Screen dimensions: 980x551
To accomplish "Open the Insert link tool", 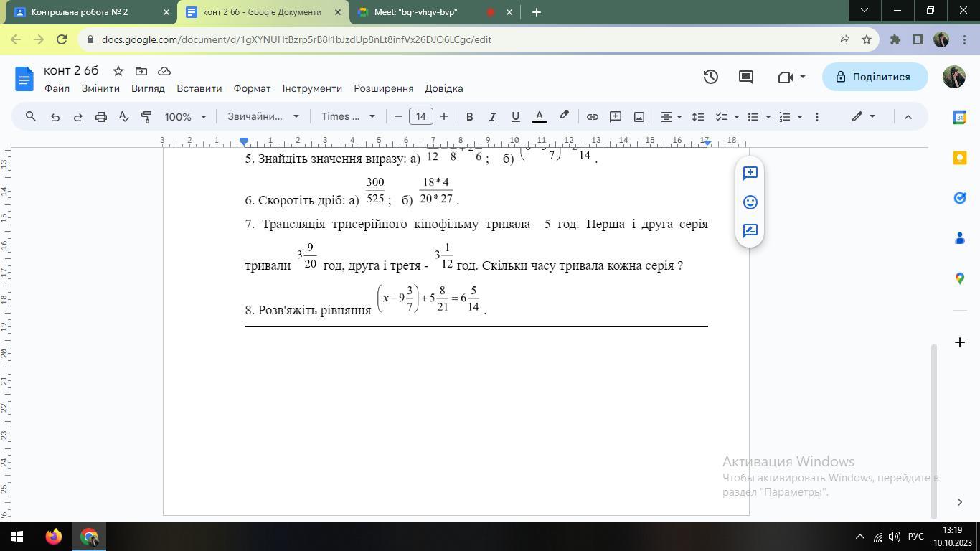I will [x=592, y=117].
